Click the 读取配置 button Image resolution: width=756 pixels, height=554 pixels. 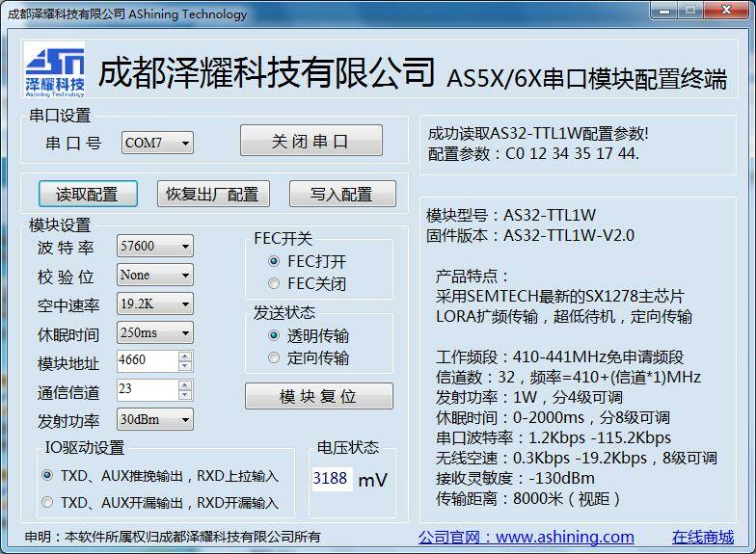pos(88,194)
